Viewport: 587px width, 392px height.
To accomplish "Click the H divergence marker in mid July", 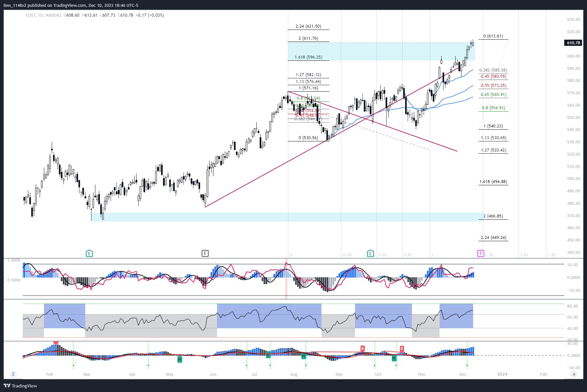I will coord(268,355).
